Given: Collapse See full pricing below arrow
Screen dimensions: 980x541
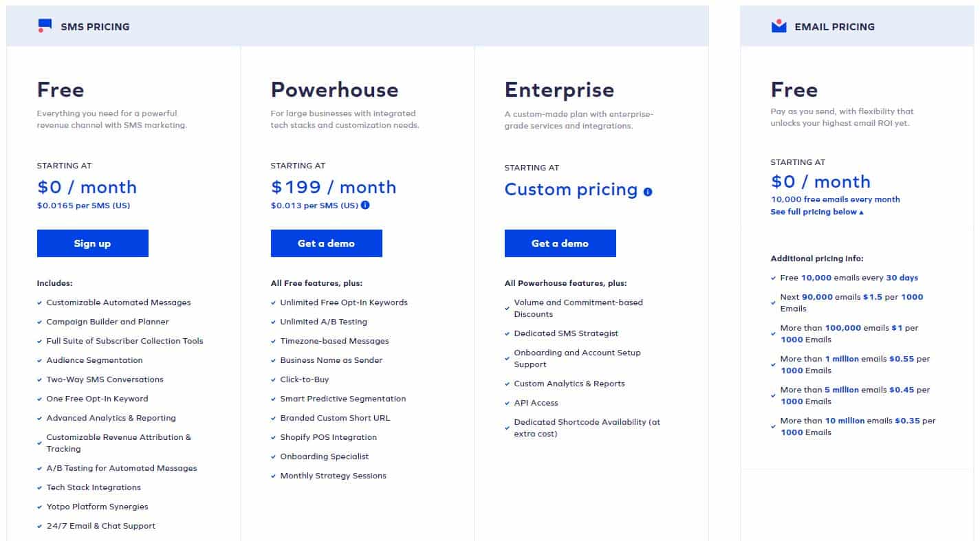Looking at the screenshot, I should (861, 212).
